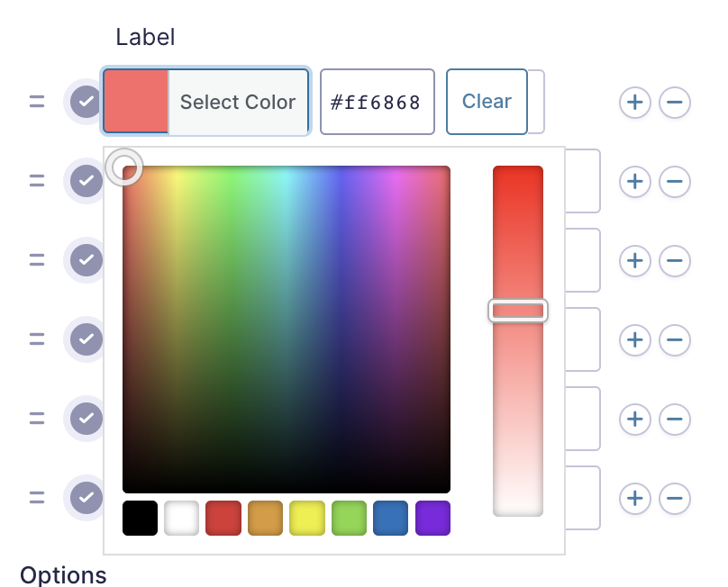Pick the blue palette swatch
Image resolution: width=728 pixels, height=587 pixels.
(x=390, y=519)
